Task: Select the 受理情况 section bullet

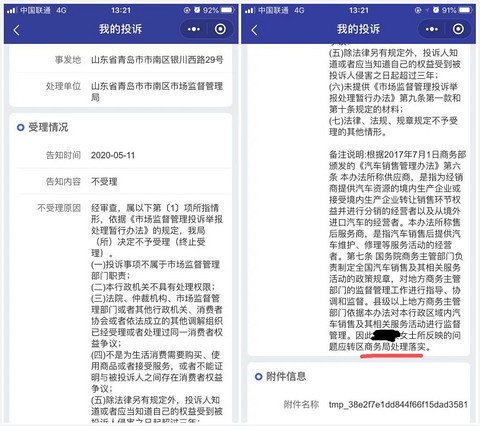Action: pos(21,127)
